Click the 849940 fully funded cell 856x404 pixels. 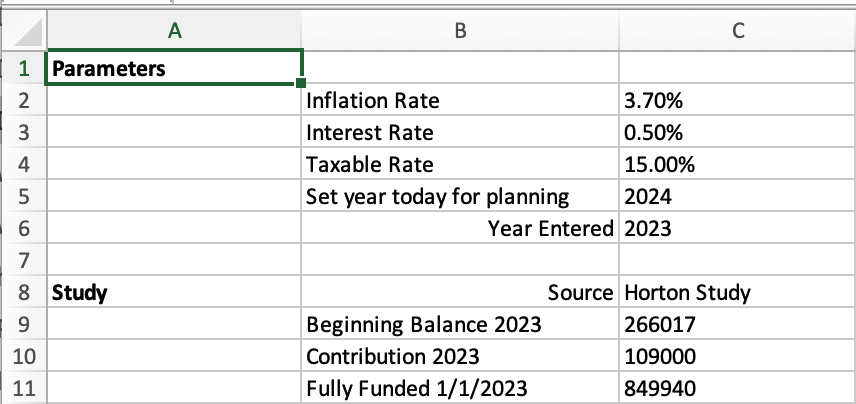(x=737, y=389)
